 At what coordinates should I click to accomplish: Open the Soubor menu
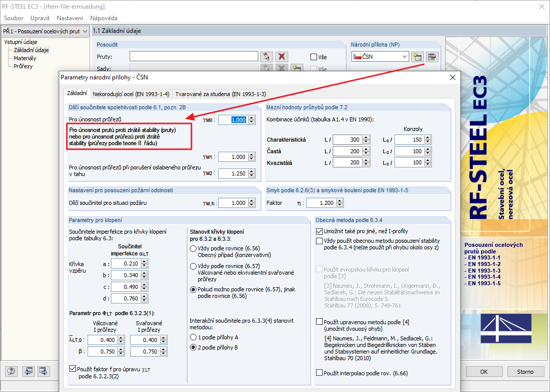click(14, 18)
